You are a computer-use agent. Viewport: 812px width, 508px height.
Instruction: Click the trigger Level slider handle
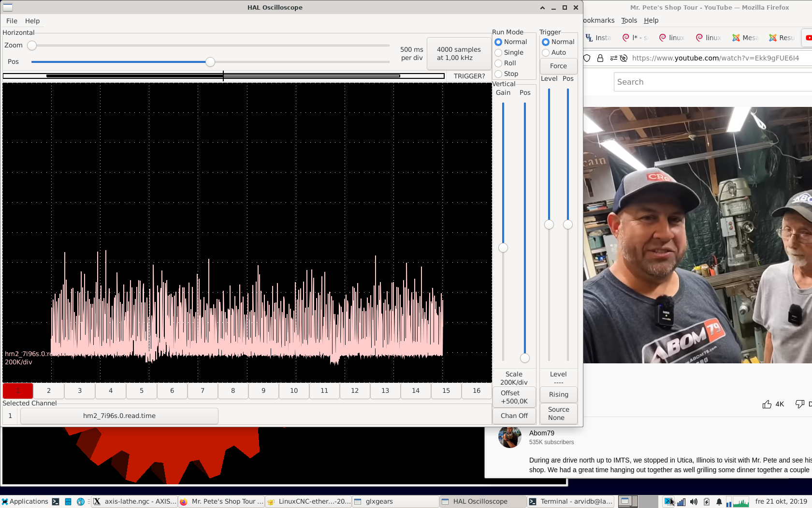coord(549,224)
